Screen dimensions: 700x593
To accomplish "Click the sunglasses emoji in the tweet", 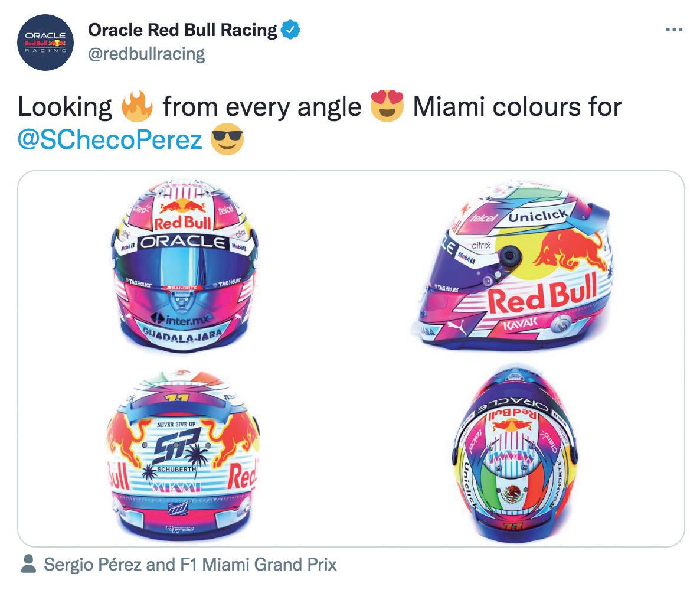I will pos(227,140).
